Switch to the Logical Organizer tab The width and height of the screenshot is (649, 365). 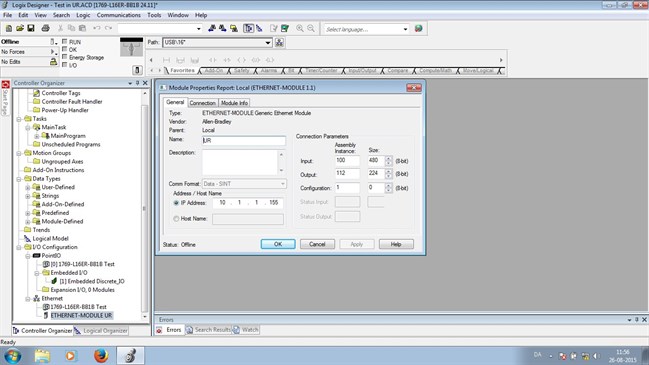(101, 331)
